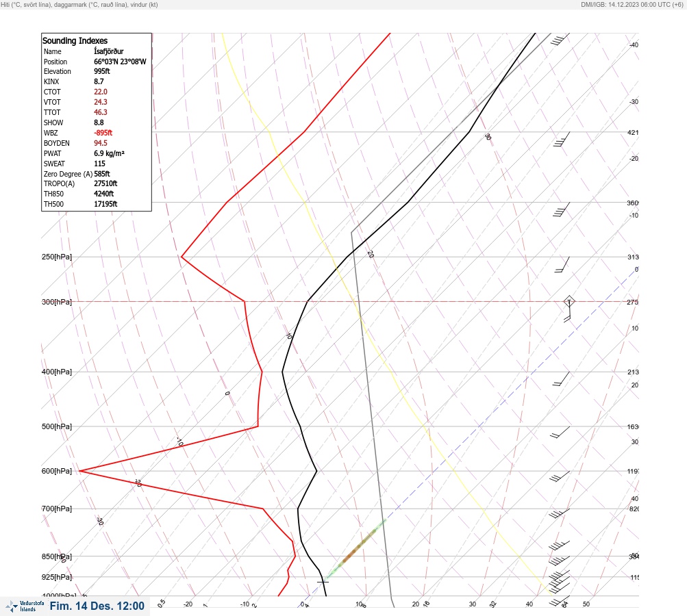
Task: Click the wind barb at 400 hPa level
Action: pos(561,379)
